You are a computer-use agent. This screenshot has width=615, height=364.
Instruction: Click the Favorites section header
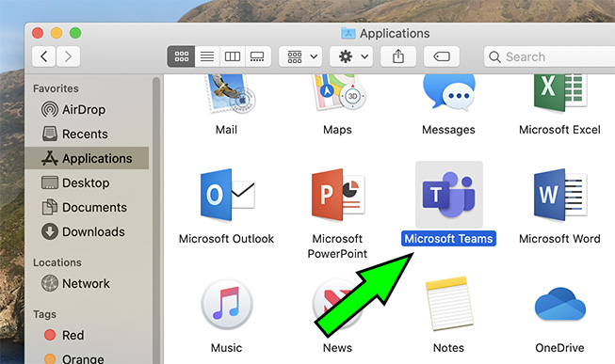click(x=56, y=88)
